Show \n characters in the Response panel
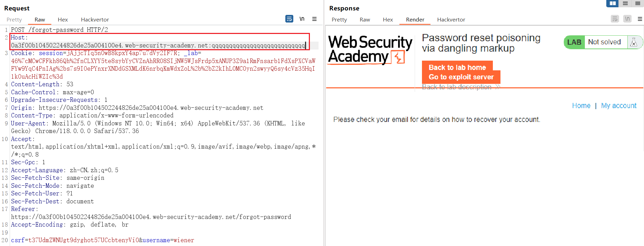Image resolution: width=644 pixels, height=246 pixels. [627, 19]
